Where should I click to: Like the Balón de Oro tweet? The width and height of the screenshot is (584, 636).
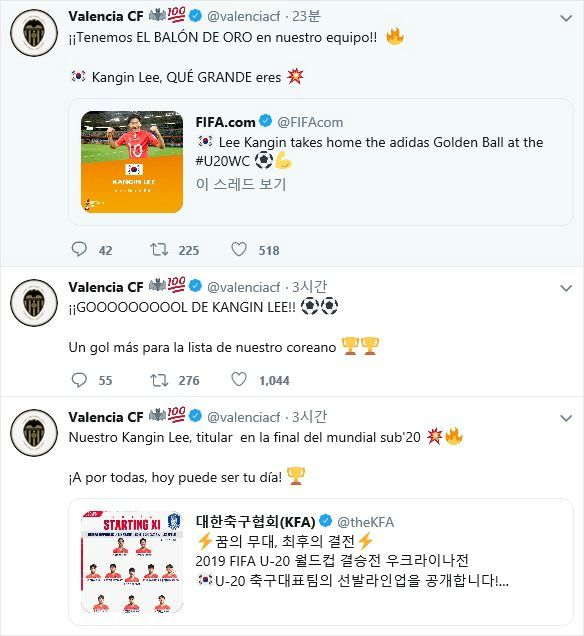pyautogui.click(x=239, y=249)
